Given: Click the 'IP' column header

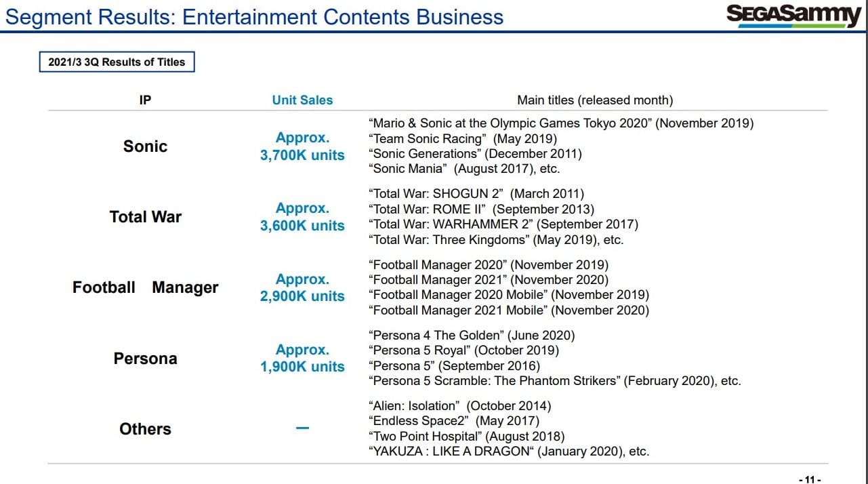Looking at the screenshot, I should tap(145, 100).
